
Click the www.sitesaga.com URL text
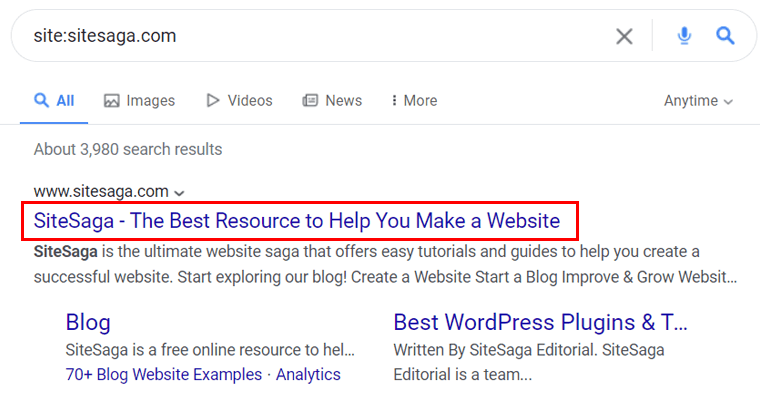[x=101, y=192]
